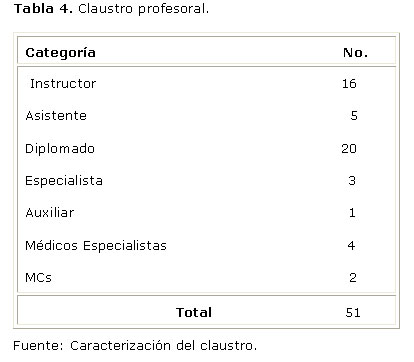414x362 pixels.
Task: Select the 'Categoría' column header
Action: [61, 53]
